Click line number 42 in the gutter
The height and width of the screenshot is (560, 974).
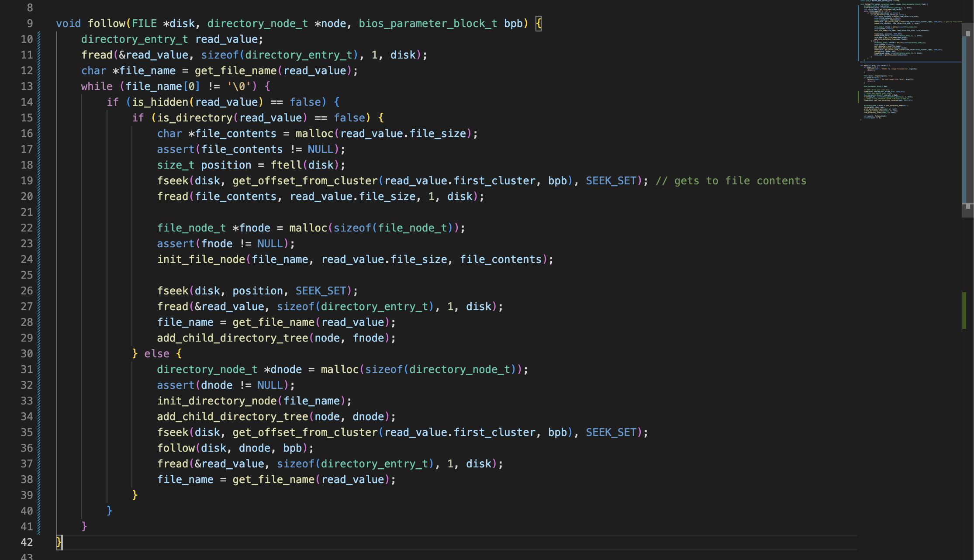tap(27, 543)
